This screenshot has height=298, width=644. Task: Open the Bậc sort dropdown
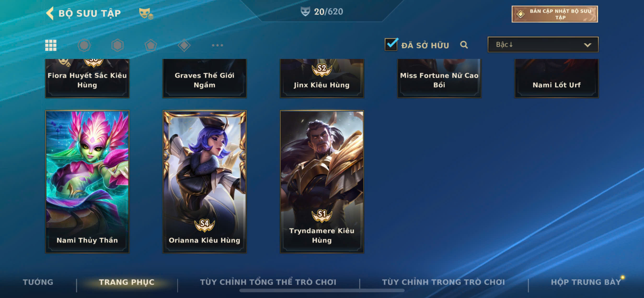[543, 45]
